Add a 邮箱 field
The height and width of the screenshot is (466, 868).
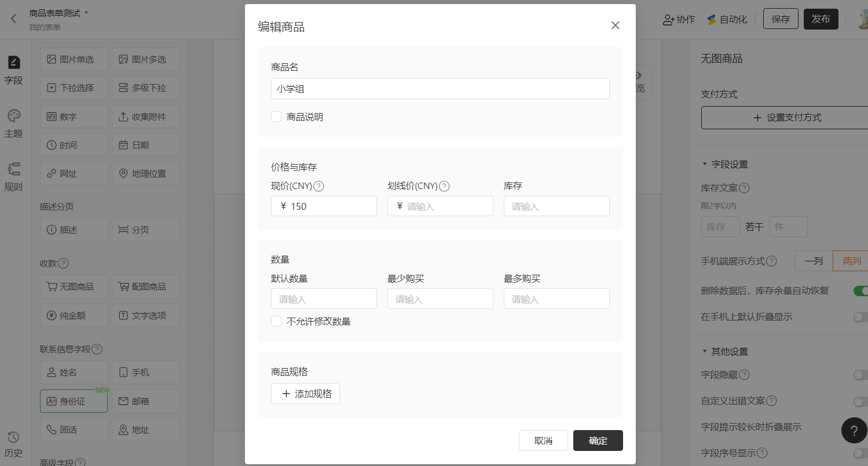(145, 401)
